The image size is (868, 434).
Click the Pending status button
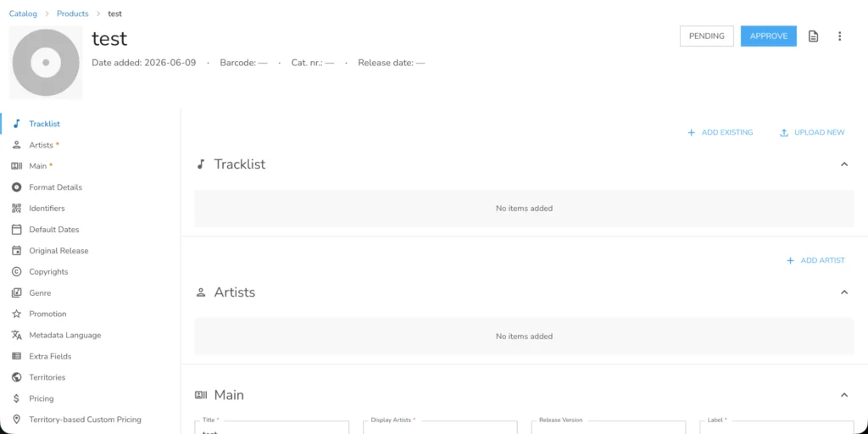706,36
